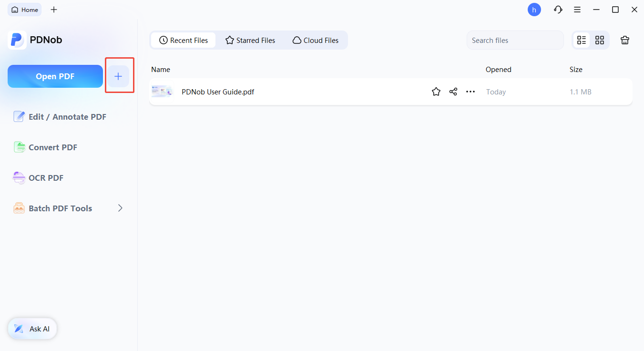Switch file display to grid view

(x=599, y=40)
